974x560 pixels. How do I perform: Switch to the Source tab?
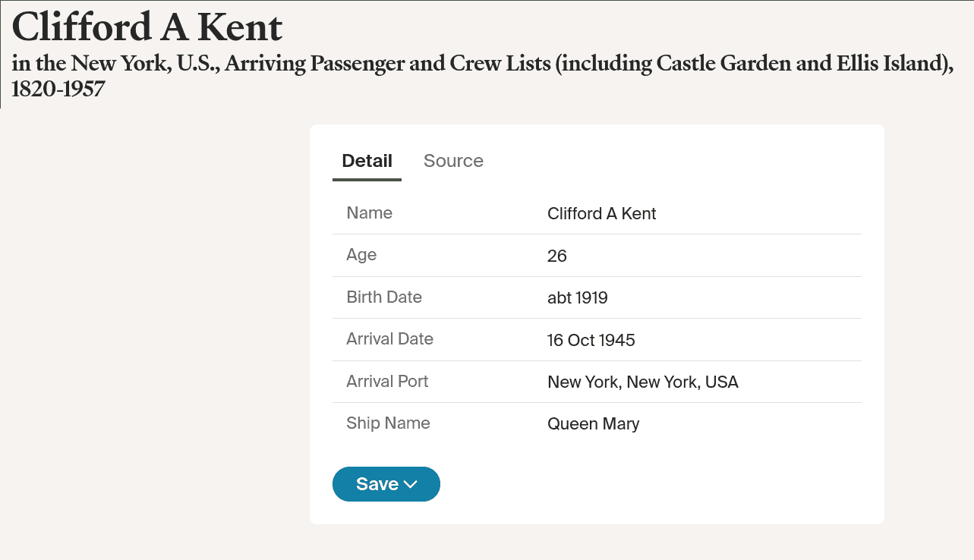tap(453, 161)
